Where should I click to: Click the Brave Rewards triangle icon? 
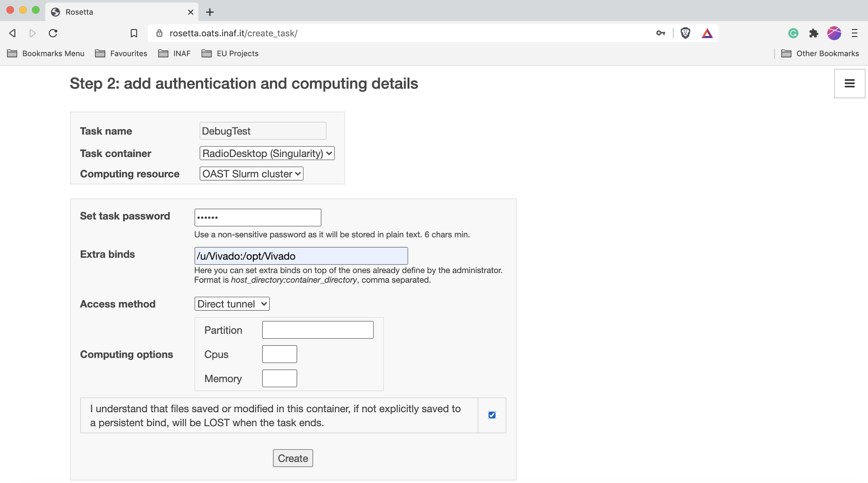click(707, 33)
